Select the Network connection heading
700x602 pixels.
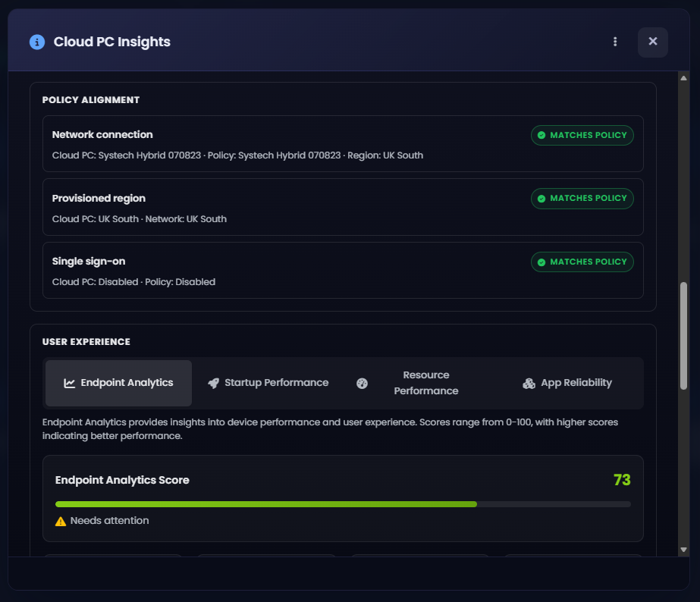(x=102, y=135)
